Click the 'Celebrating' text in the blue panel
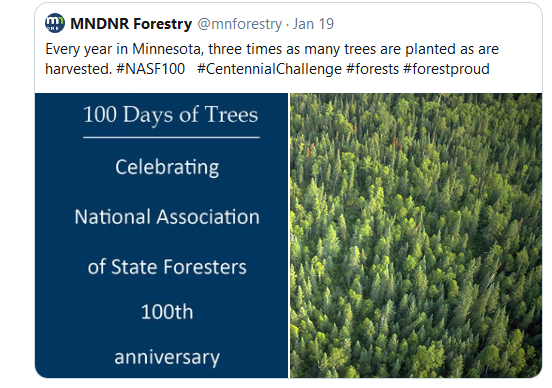The image size is (552, 388). [x=167, y=167]
